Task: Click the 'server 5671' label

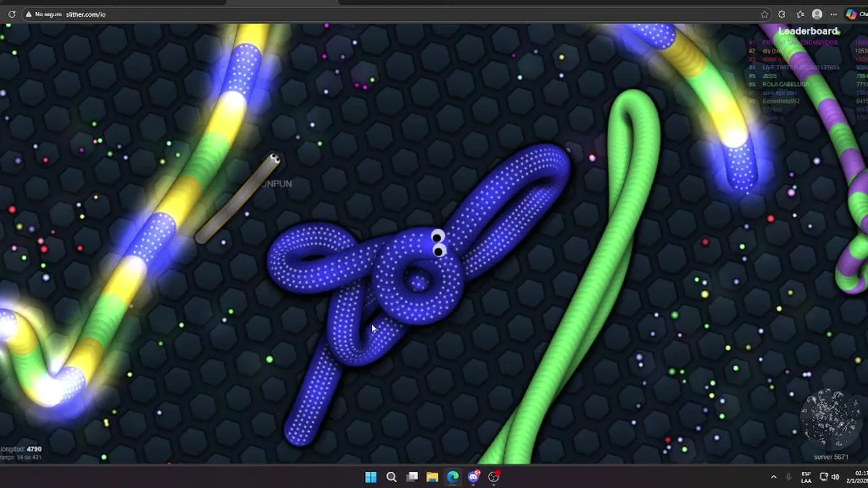Action: [831, 457]
